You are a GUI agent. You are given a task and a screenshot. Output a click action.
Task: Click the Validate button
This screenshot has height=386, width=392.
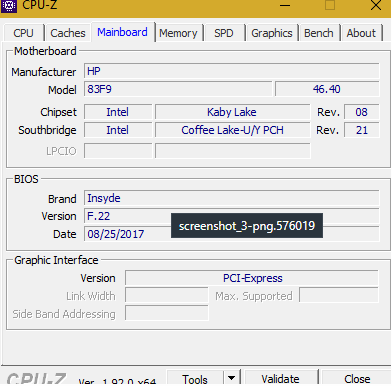pos(280,378)
